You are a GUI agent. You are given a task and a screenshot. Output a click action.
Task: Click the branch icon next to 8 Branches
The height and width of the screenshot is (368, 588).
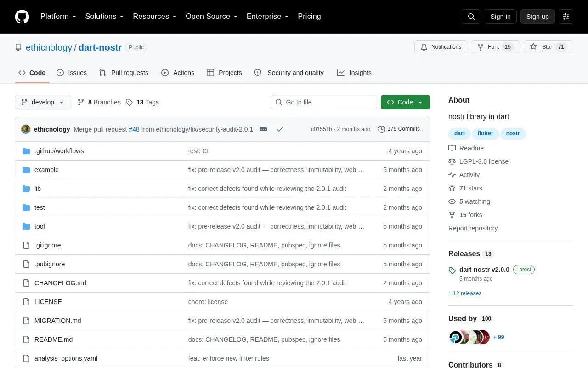click(x=81, y=102)
